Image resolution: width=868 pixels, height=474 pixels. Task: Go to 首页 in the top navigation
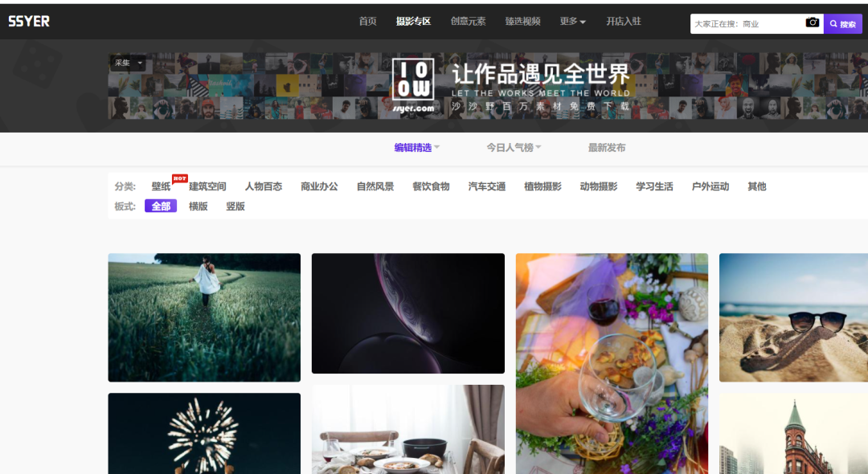367,22
